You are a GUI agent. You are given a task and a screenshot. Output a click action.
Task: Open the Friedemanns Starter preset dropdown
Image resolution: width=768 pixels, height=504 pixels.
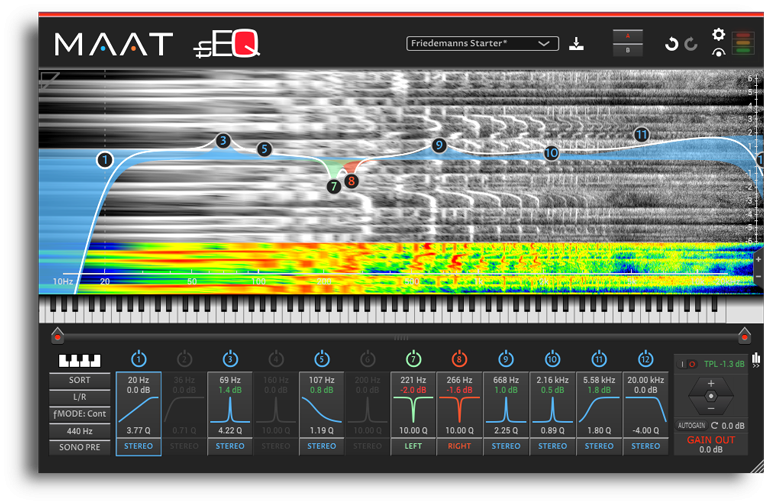point(482,43)
